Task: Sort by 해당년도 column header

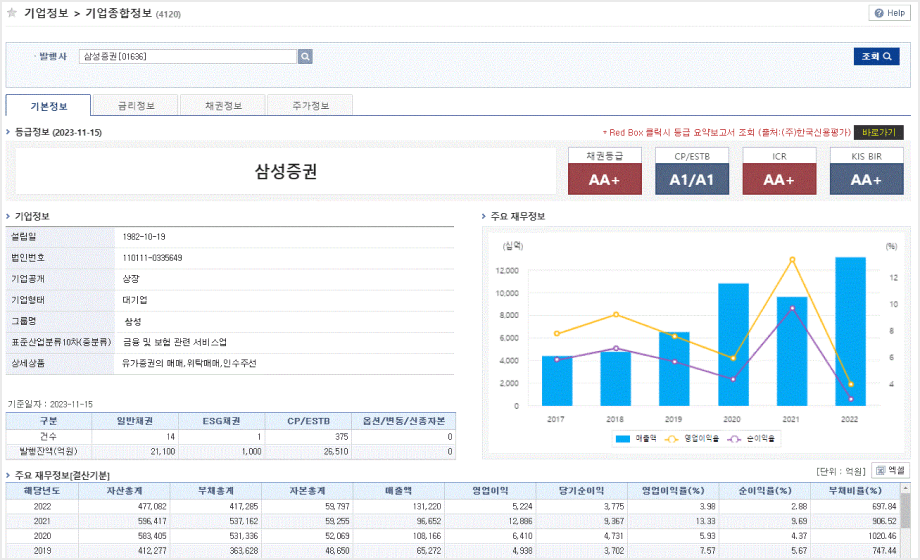Action: click(x=42, y=491)
